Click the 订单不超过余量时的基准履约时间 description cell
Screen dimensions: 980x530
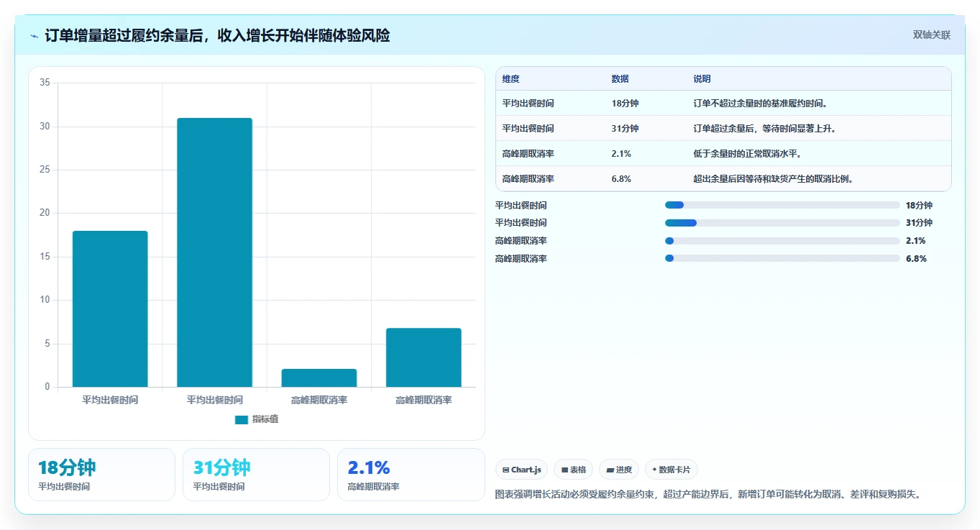(761, 104)
